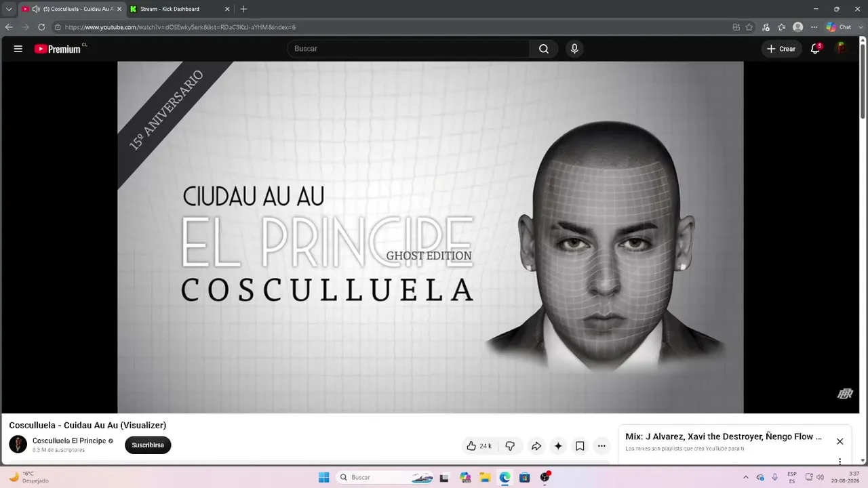This screenshot has width=868, height=488.
Task: Show hidden system tray icons
Action: click(x=746, y=477)
